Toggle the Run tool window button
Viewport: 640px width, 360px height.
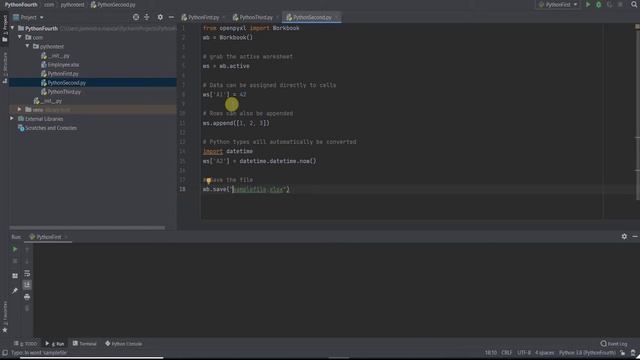(55, 344)
